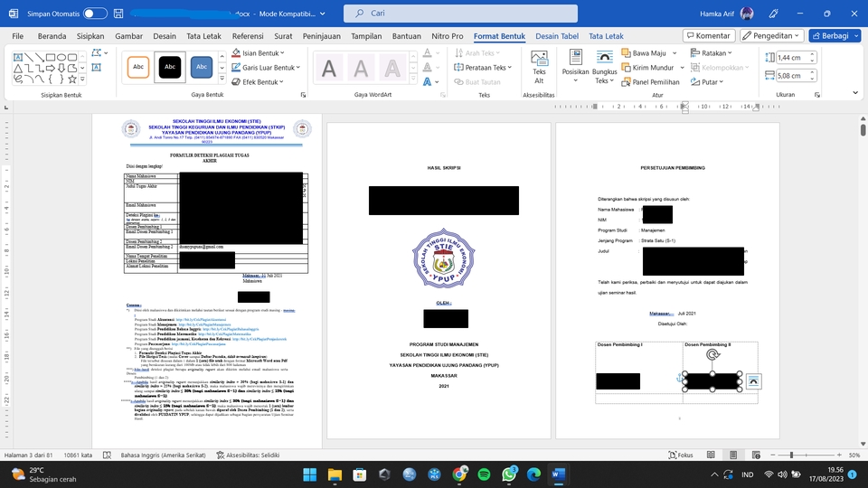
Task: Select the black filled Abc shape style
Action: pyautogui.click(x=170, y=67)
